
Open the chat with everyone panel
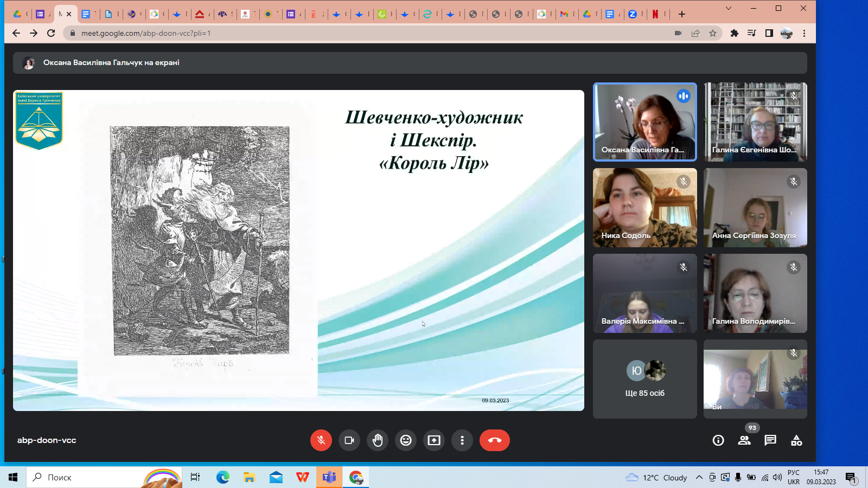(770, 440)
